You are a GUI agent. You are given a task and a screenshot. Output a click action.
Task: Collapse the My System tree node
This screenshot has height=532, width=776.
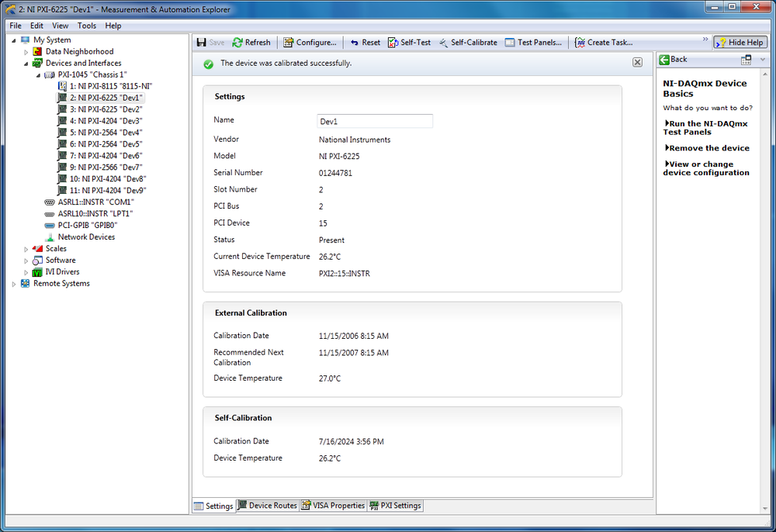[14, 40]
